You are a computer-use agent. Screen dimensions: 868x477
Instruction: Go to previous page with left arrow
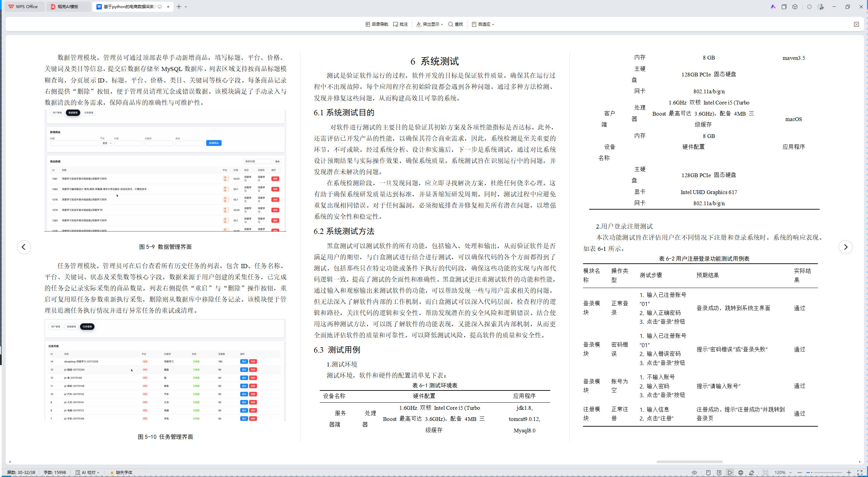click(x=24, y=247)
